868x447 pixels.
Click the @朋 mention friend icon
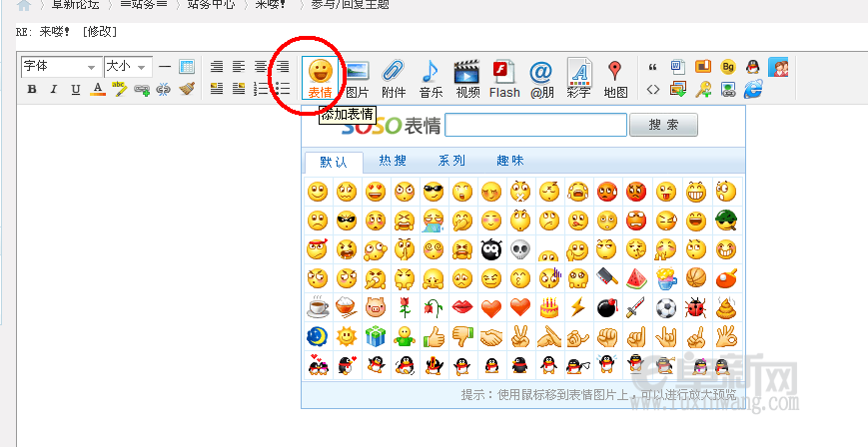(x=541, y=78)
